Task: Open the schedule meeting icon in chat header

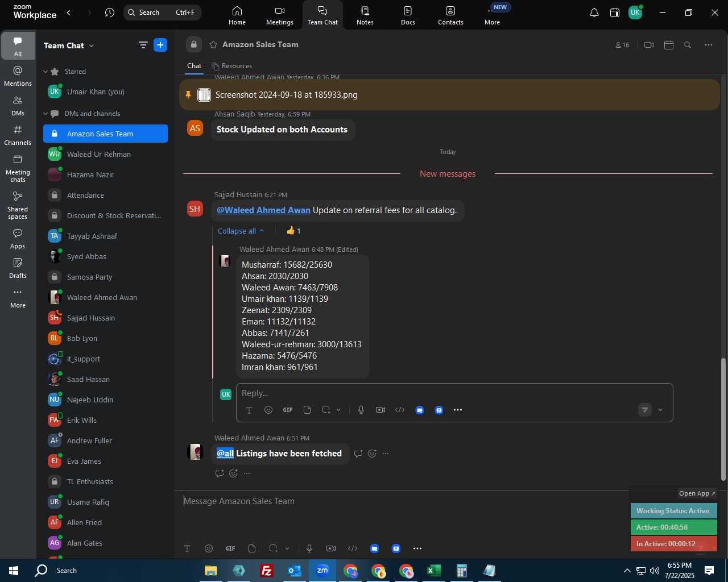Action: tap(669, 45)
